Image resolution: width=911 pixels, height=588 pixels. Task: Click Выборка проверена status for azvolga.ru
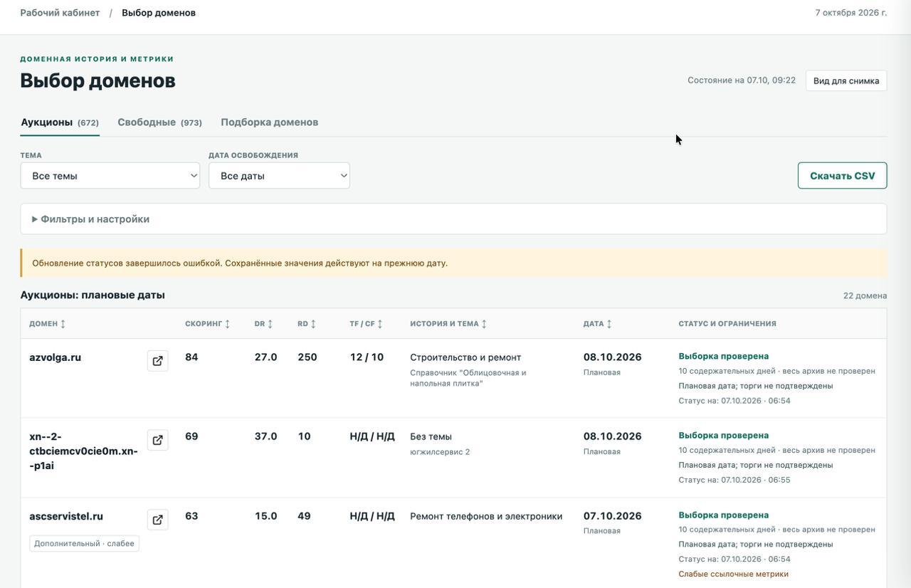[724, 356]
